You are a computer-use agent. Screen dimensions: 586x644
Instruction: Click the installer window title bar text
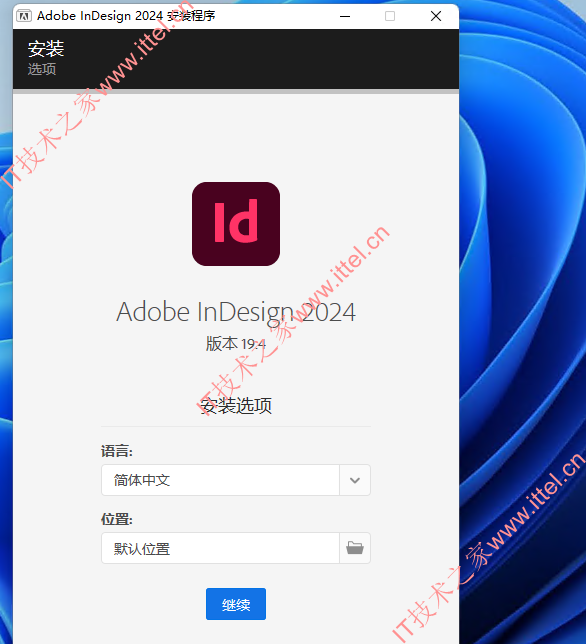coord(126,16)
